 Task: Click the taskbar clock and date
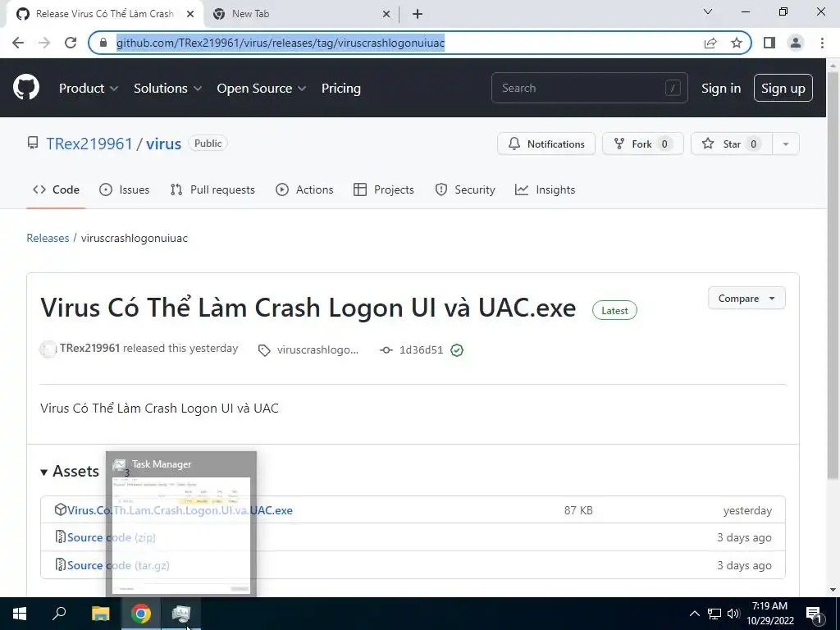click(x=769, y=614)
